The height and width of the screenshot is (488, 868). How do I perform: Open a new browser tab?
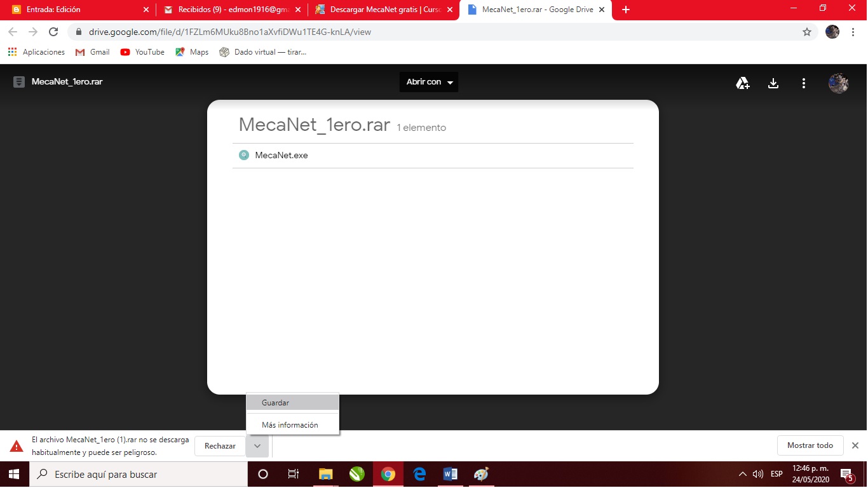pos(626,10)
